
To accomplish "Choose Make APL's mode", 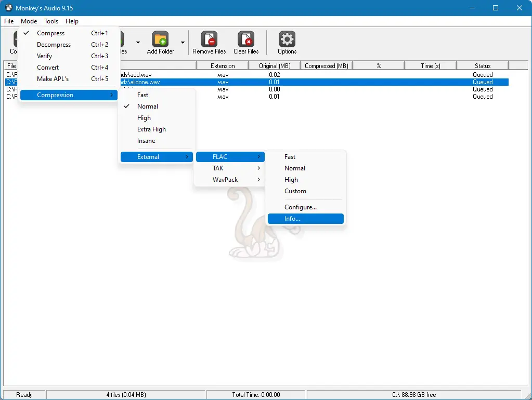I will [x=69, y=79].
